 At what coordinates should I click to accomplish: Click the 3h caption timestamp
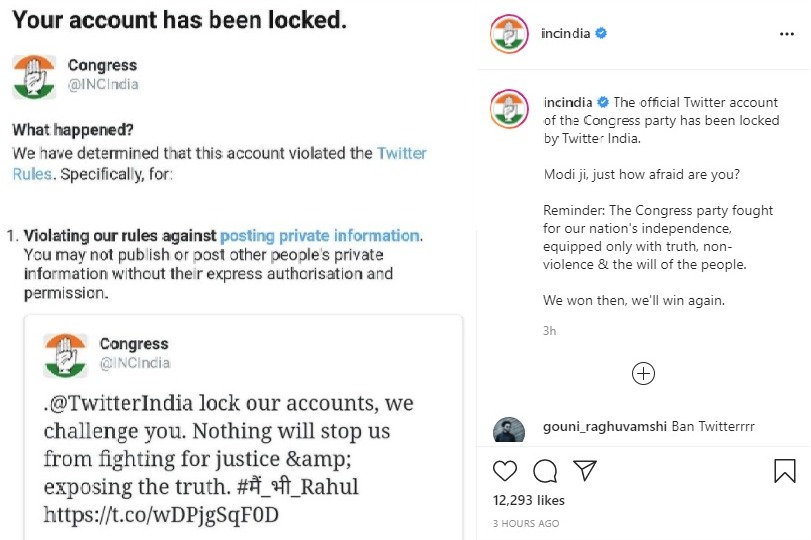tap(549, 331)
